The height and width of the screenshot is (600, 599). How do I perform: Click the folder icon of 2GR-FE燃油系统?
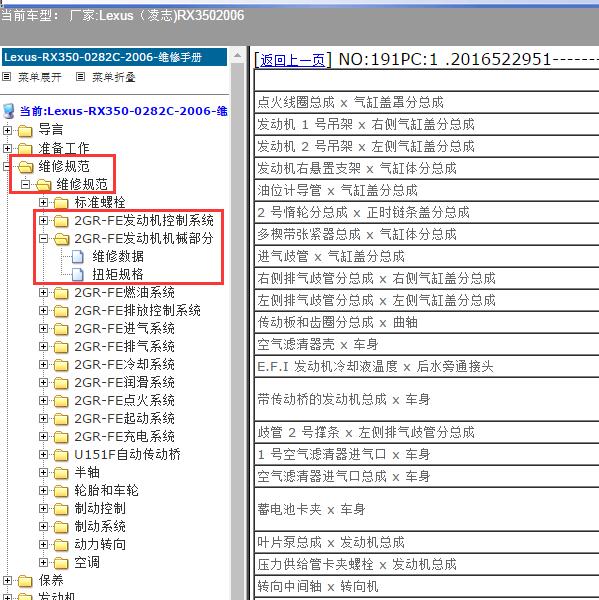(x=61, y=293)
